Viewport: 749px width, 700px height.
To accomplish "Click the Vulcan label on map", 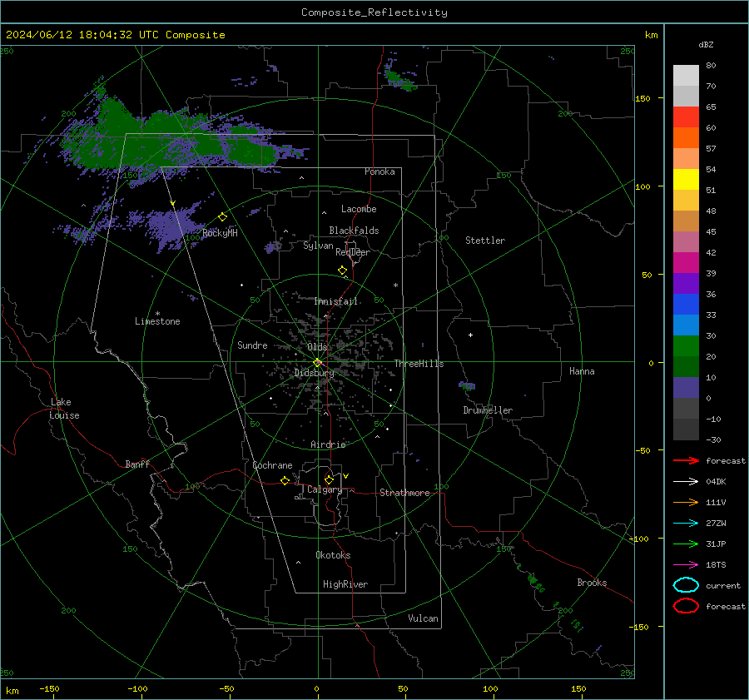I will click(x=423, y=618).
